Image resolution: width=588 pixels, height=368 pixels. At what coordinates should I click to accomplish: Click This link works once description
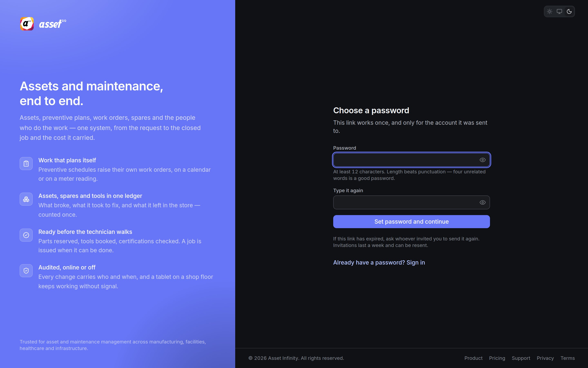[x=410, y=127]
